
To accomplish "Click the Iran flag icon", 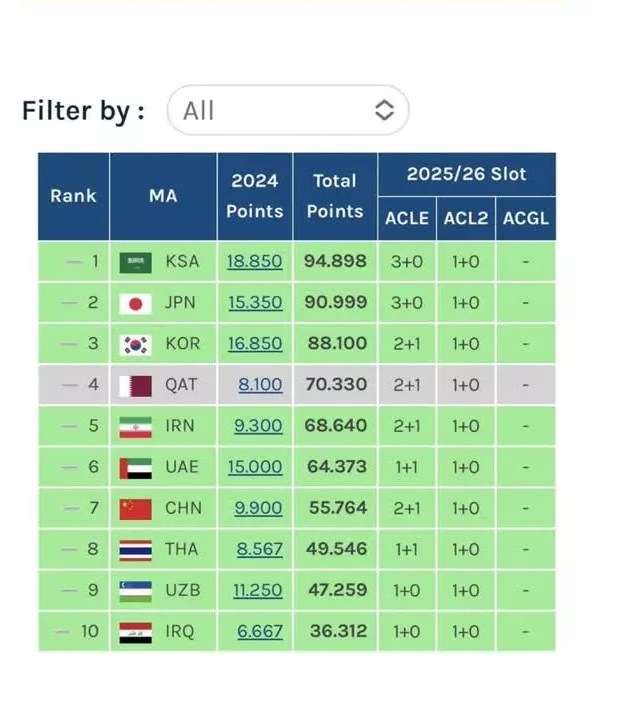I will (135, 426).
